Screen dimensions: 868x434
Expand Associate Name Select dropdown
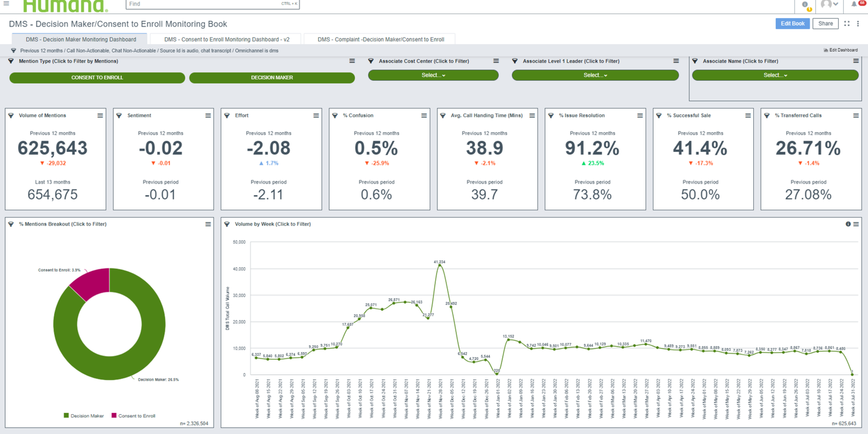click(x=775, y=75)
